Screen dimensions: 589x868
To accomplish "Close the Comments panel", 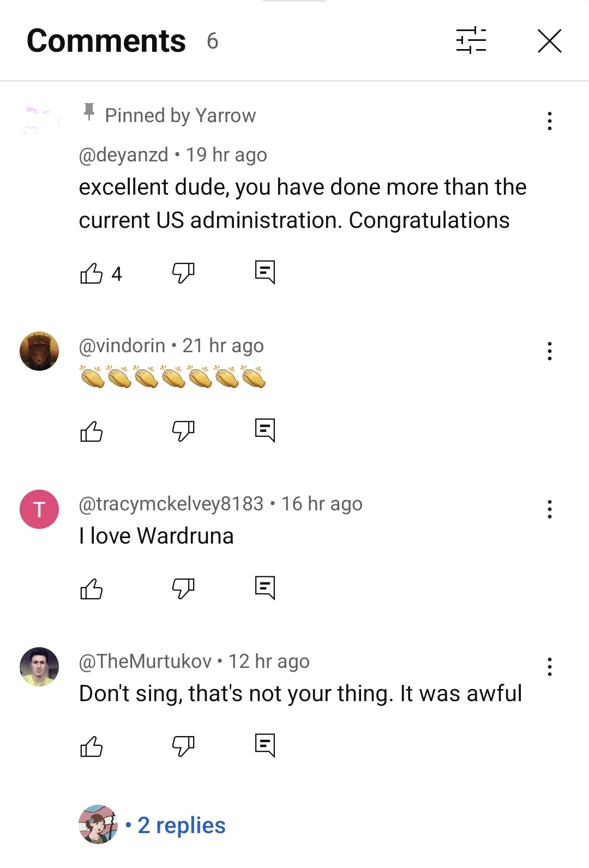I will pos(549,41).
